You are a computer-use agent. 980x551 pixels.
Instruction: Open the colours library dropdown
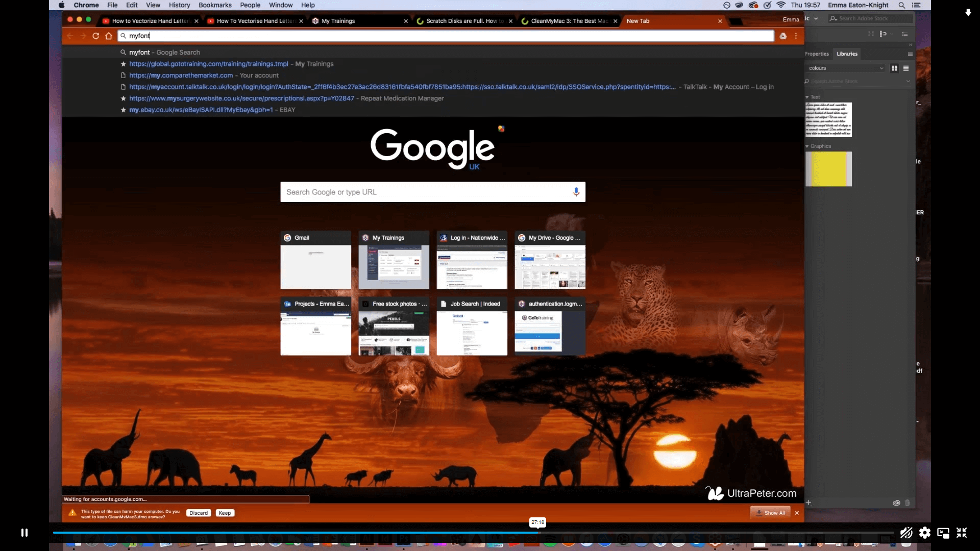click(881, 68)
